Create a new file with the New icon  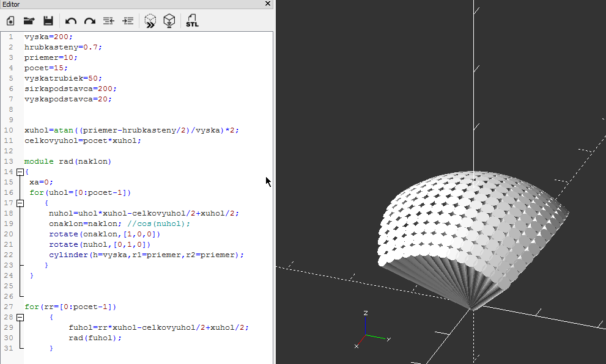coord(10,21)
